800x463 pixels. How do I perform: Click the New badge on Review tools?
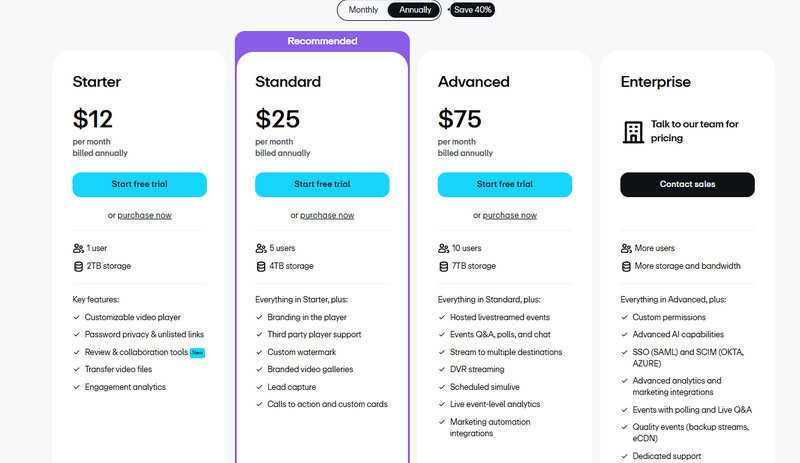pos(197,352)
